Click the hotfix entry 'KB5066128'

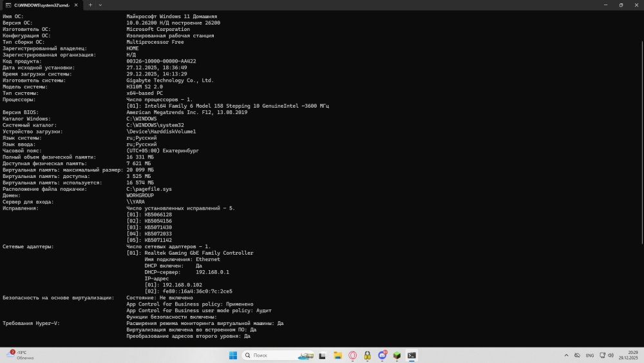pos(158,215)
